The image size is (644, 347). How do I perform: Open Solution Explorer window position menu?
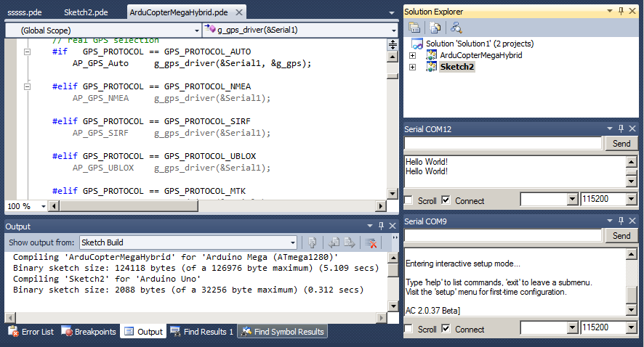(610, 11)
